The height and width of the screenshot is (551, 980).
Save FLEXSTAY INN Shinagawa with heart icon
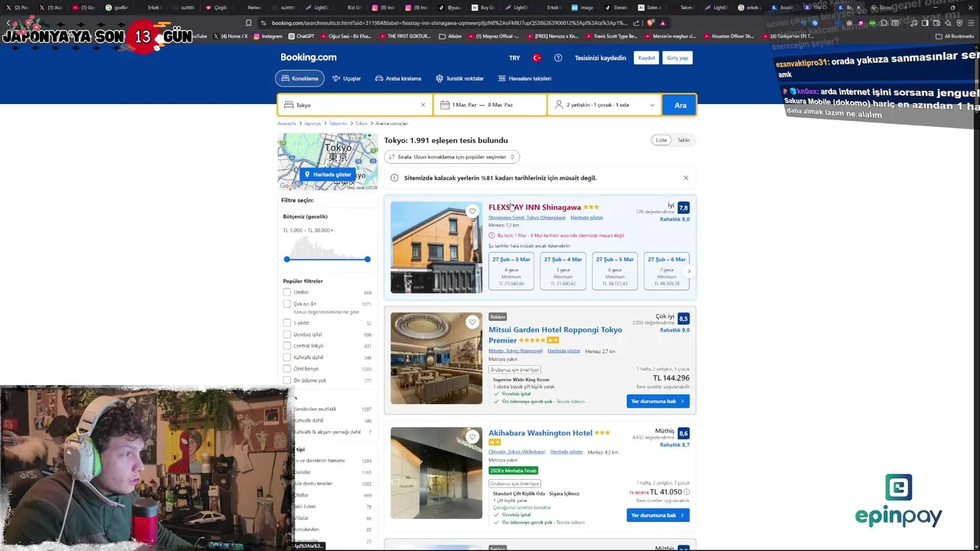pyautogui.click(x=472, y=211)
